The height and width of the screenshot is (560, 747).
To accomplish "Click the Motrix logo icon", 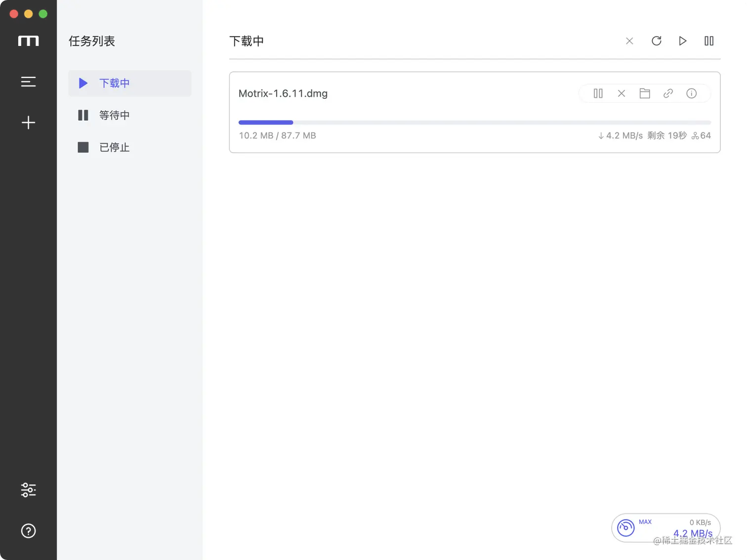I will pos(28,41).
